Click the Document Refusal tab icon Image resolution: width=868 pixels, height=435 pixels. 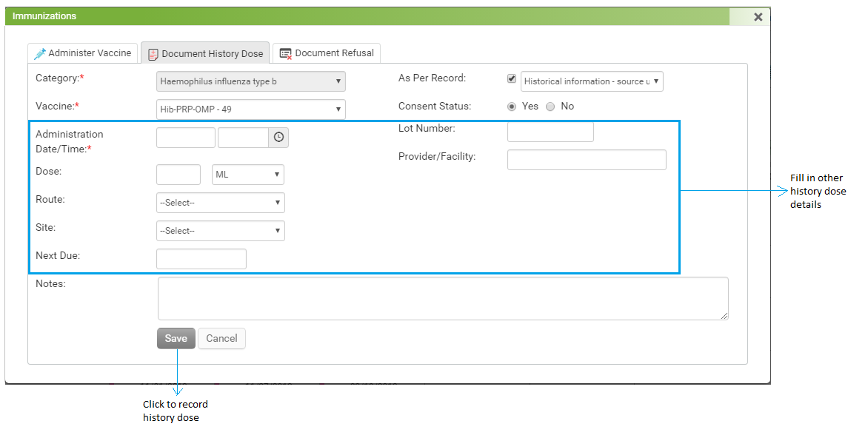coord(286,53)
